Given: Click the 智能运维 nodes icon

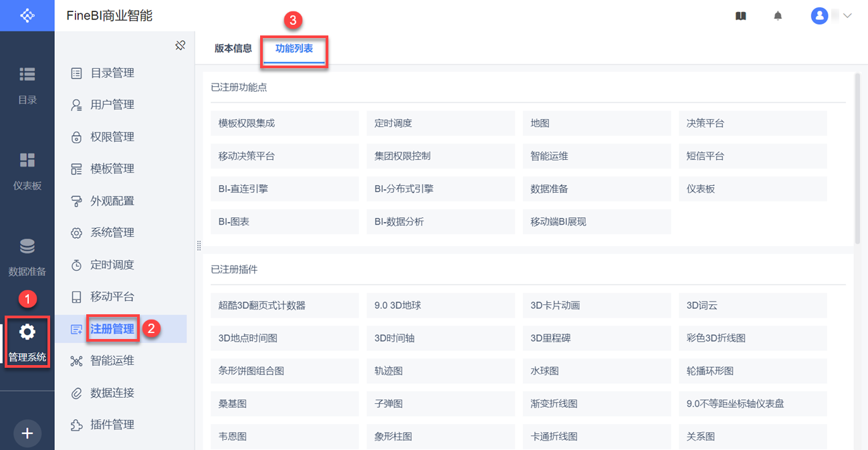Looking at the screenshot, I should pyautogui.click(x=76, y=361).
